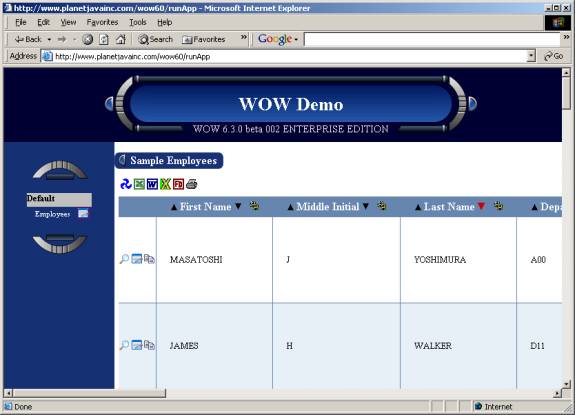Click filter icon beside Last Name
575x415 pixels.
tap(498, 206)
